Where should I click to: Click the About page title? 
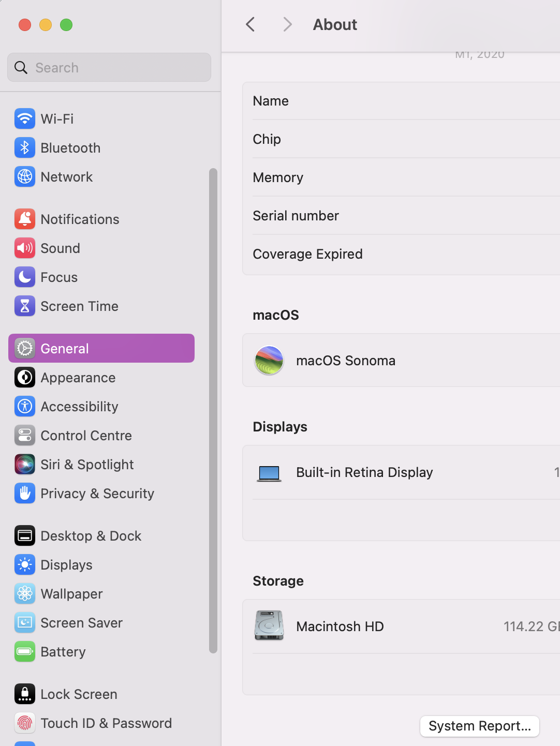(335, 24)
